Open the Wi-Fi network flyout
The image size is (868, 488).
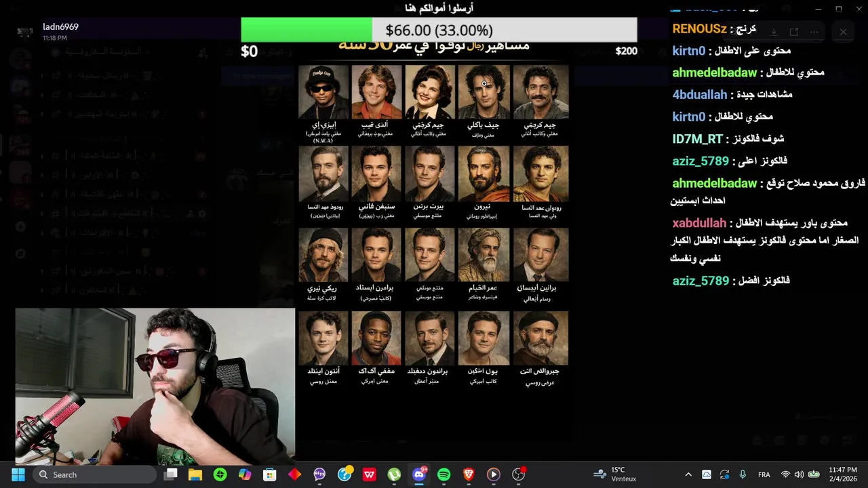[x=785, y=474]
